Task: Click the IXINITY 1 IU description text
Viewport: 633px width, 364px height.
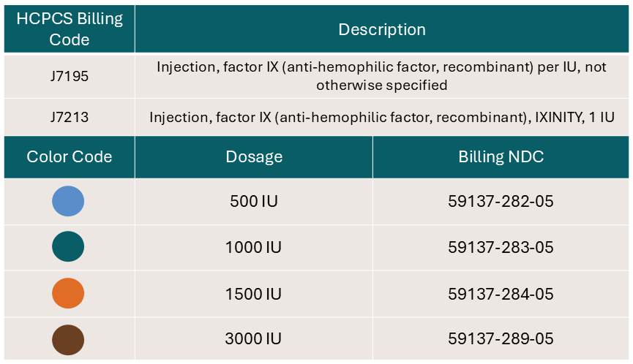Action: (x=575, y=117)
